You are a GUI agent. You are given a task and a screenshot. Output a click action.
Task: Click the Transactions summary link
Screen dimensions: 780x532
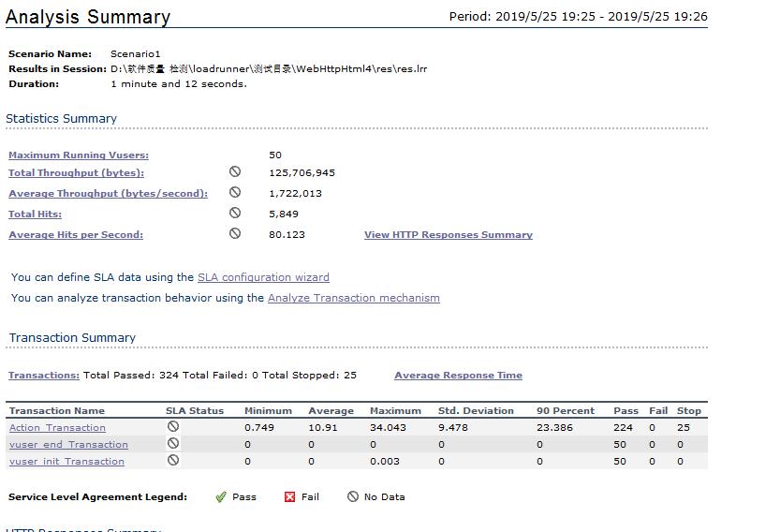click(x=43, y=376)
